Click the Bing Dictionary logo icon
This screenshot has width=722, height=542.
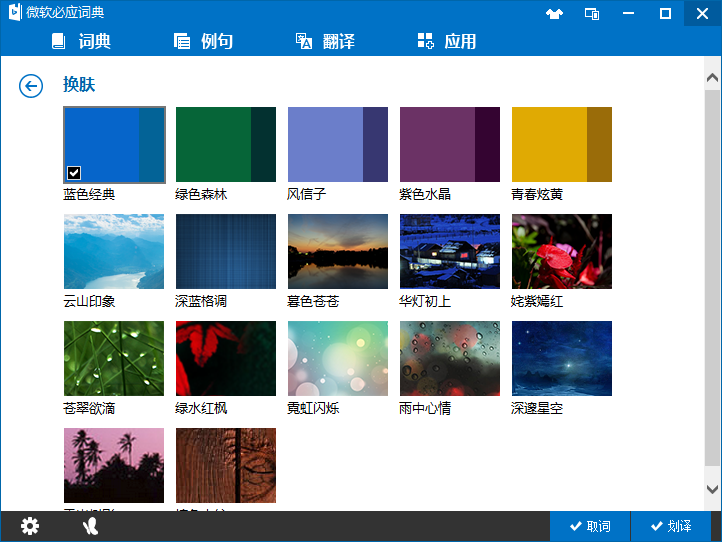pyautogui.click(x=15, y=12)
